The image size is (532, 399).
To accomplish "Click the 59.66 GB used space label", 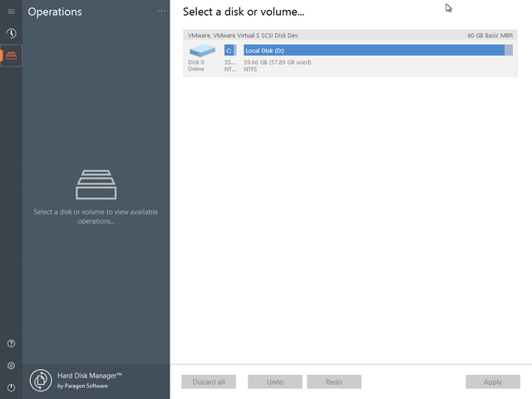I will [278, 62].
